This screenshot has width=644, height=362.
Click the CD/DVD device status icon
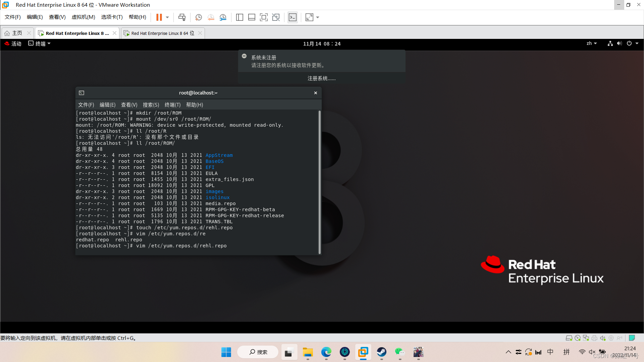click(578, 338)
